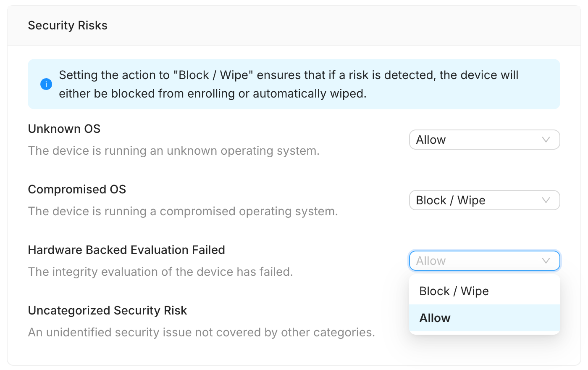Click the Unknown OS setting label
The width and height of the screenshot is (588, 370).
pyautogui.click(x=64, y=129)
